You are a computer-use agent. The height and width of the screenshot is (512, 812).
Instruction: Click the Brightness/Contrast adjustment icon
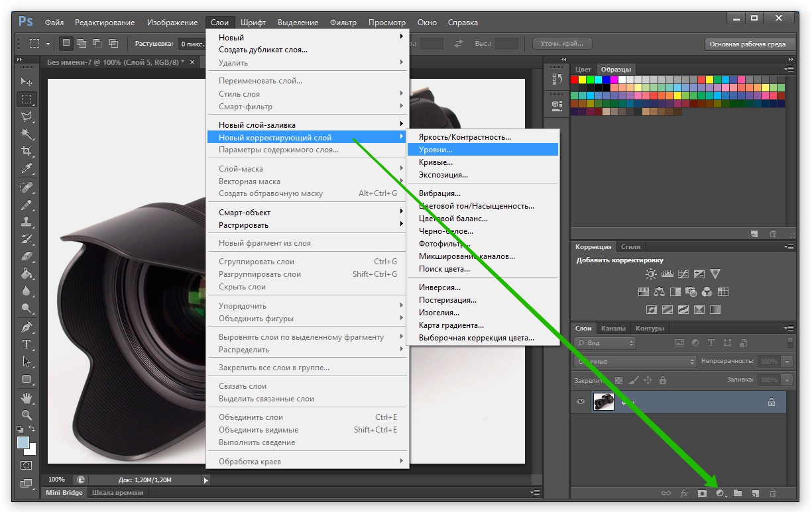(651, 274)
